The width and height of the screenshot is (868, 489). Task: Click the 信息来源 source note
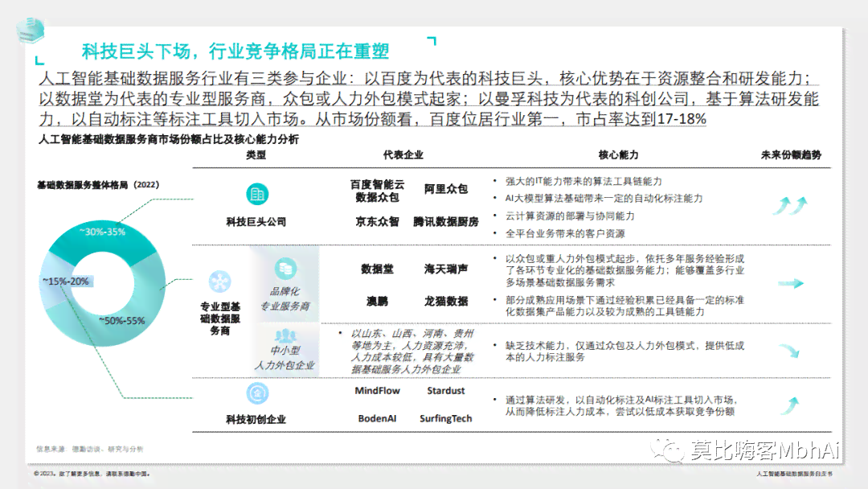90,449
